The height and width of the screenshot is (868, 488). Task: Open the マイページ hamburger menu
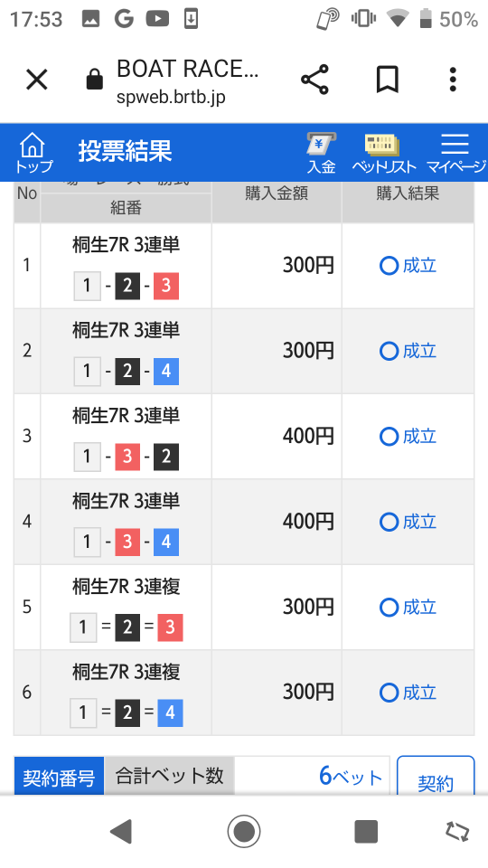(x=455, y=154)
